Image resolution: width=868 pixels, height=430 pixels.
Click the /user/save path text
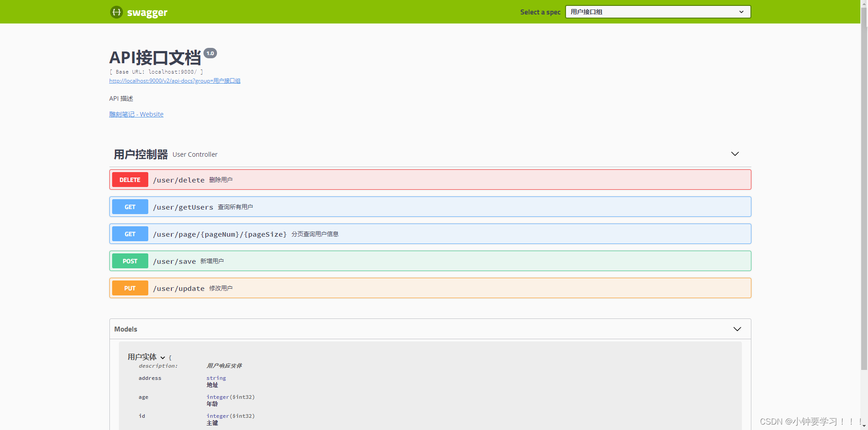point(175,261)
